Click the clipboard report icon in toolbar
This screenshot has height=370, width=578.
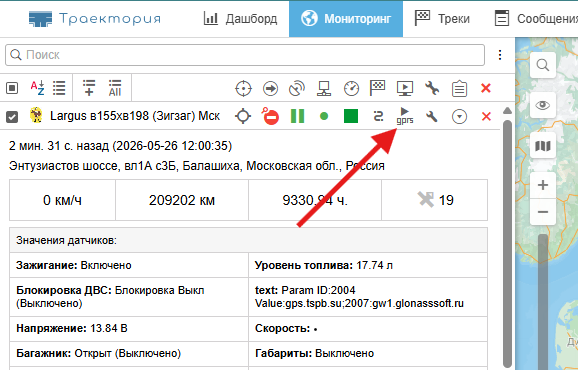point(459,88)
